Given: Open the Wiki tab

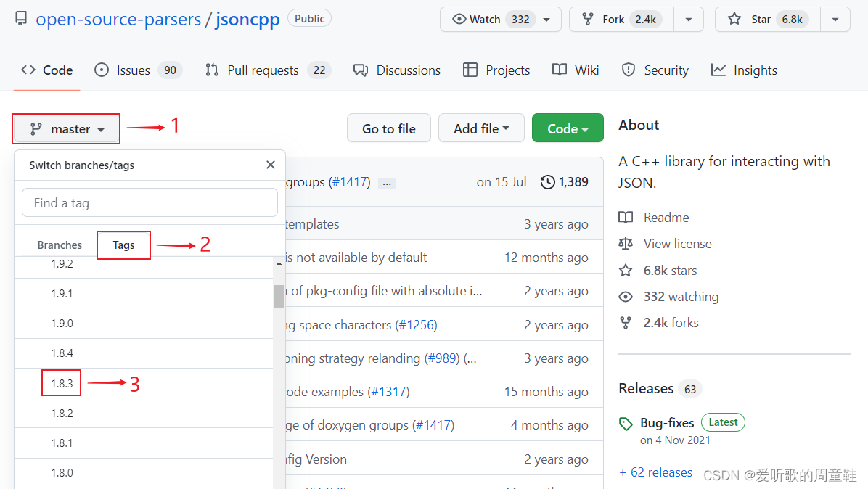Looking at the screenshot, I should (x=576, y=70).
